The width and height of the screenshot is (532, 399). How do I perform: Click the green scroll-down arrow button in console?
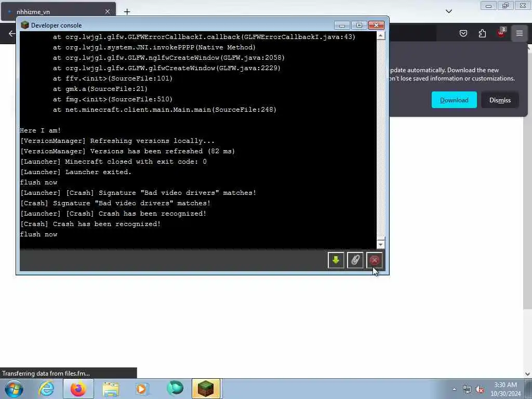click(336, 260)
